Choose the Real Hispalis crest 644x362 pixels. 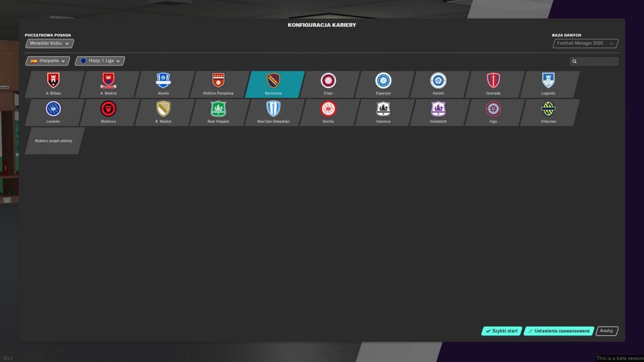pos(218,109)
